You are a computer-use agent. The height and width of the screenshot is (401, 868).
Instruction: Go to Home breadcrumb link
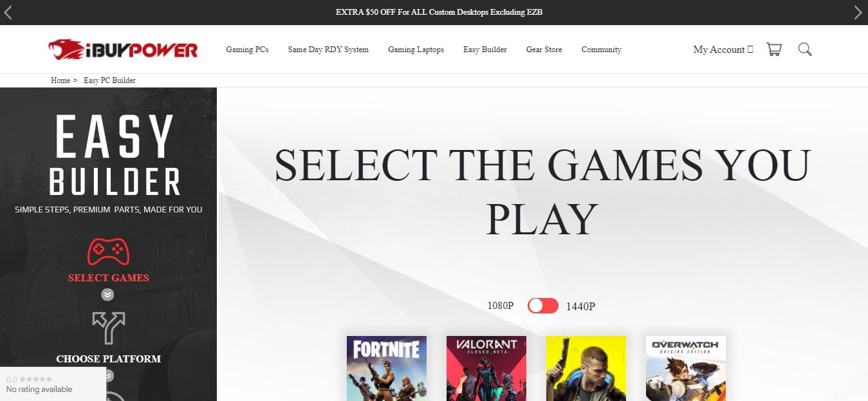tap(60, 80)
